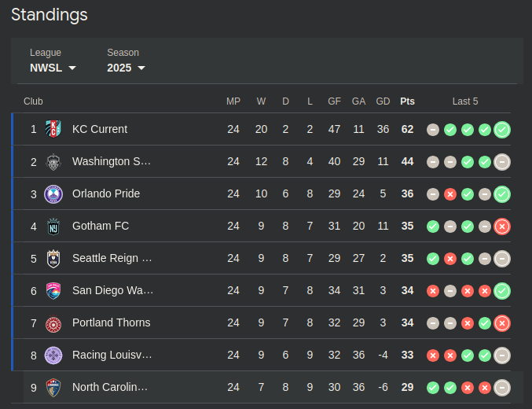
Task: Click the GD column header
Action: tap(383, 101)
